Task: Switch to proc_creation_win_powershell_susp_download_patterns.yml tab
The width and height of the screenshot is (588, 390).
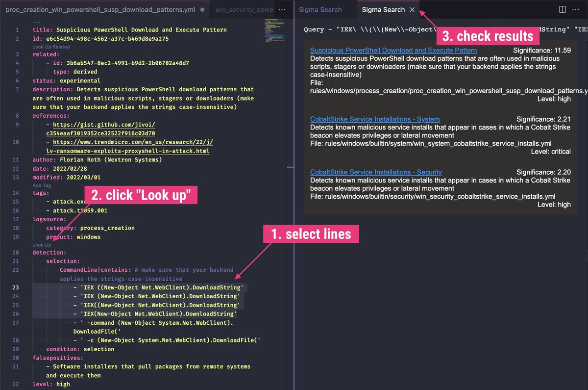Action: 100,10
